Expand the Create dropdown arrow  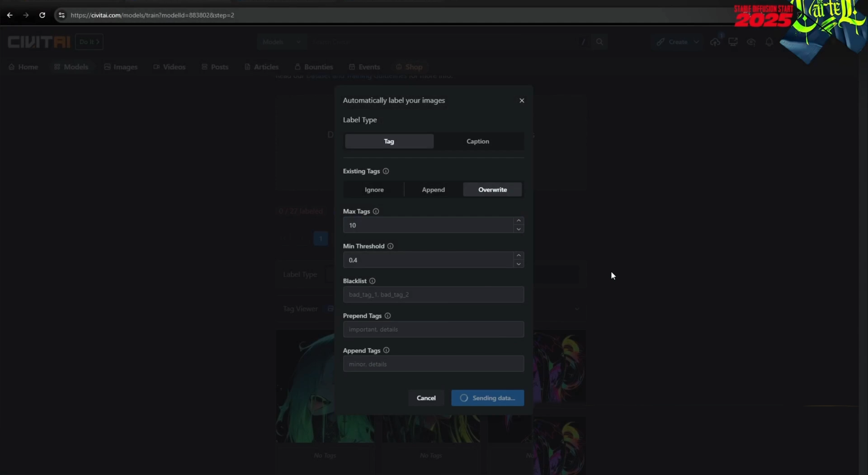696,42
